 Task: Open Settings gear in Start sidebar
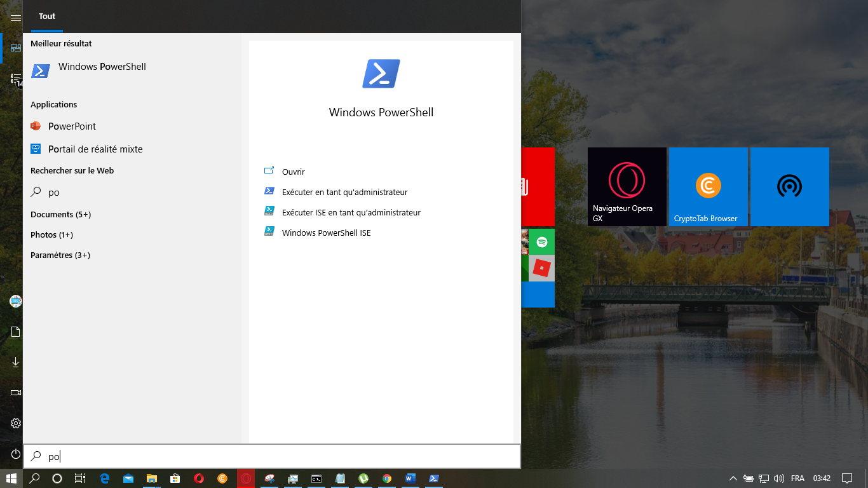16,423
